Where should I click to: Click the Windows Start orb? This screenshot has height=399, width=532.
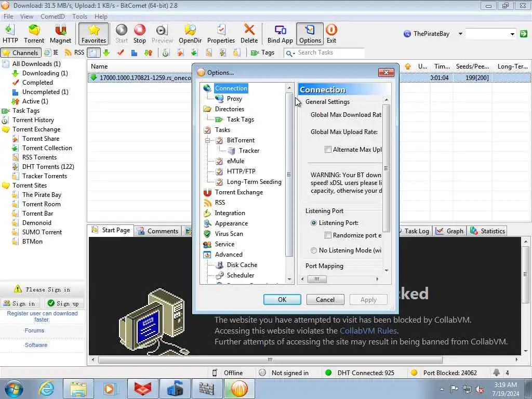[x=14, y=389]
